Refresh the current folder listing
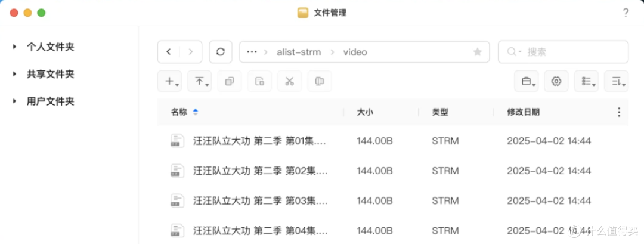 point(221,52)
